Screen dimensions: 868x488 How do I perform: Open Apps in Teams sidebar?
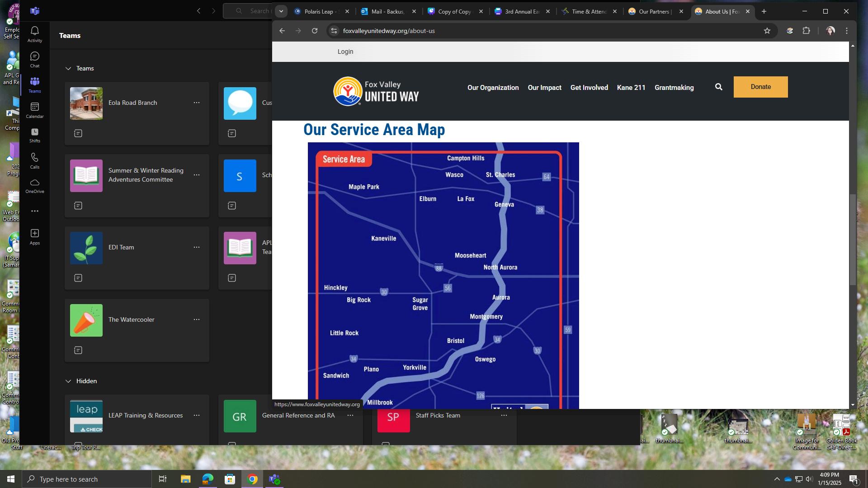click(x=34, y=237)
